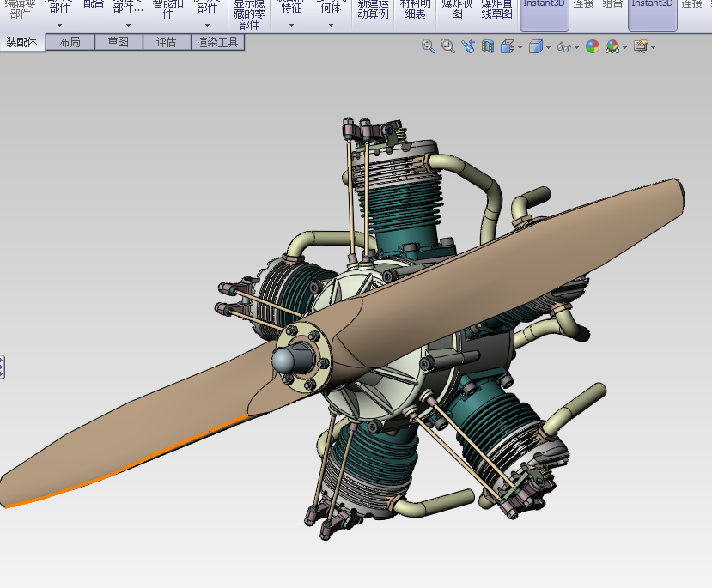This screenshot has height=588, width=712.
Task: Select the 渲染工具 tab
Action: (x=217, y=42)
